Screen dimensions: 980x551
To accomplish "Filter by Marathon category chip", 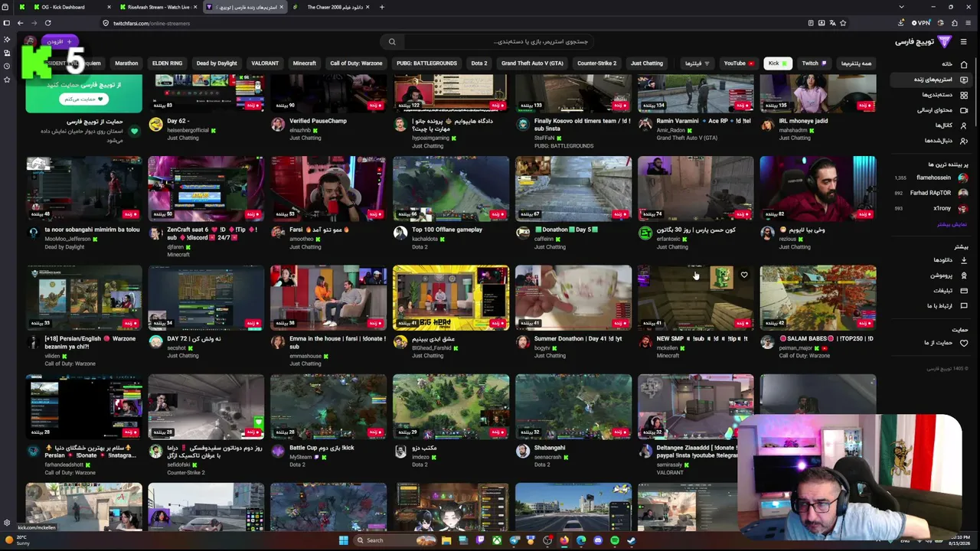I will pos(126,64).
